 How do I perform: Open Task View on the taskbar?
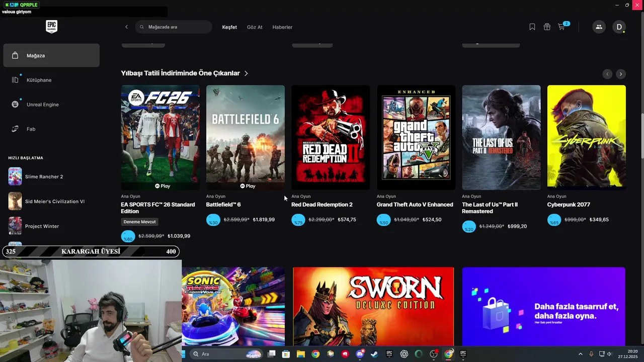pyautogui.click(x=272, y=354)
